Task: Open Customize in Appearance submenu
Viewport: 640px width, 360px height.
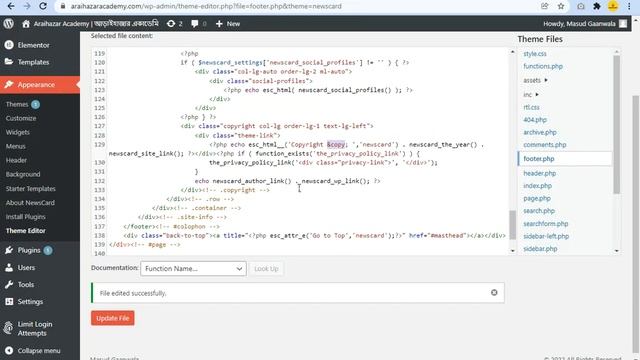Action: click(x=21, y=118)
